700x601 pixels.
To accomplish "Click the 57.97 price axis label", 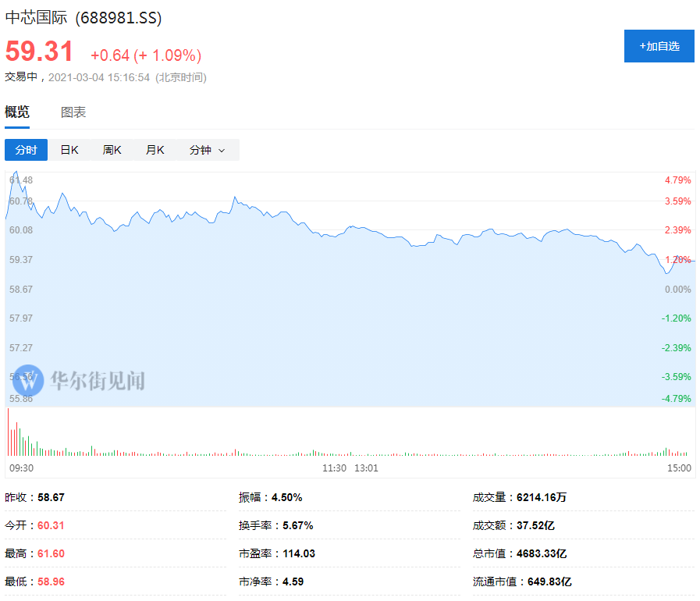I will click(x=21, y=318).
